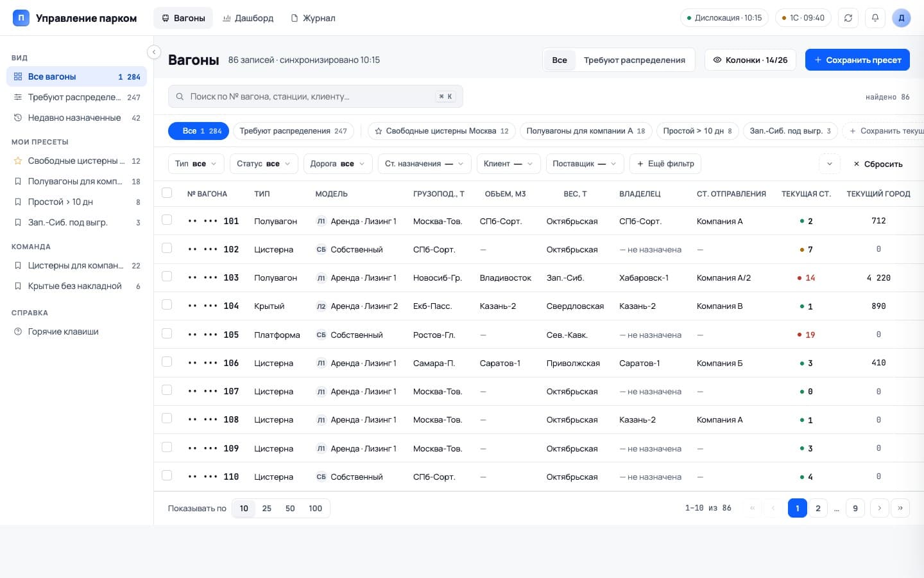Switch to the Дашборд tab
The height and width of the screenshot is (578, 924).
248,18
